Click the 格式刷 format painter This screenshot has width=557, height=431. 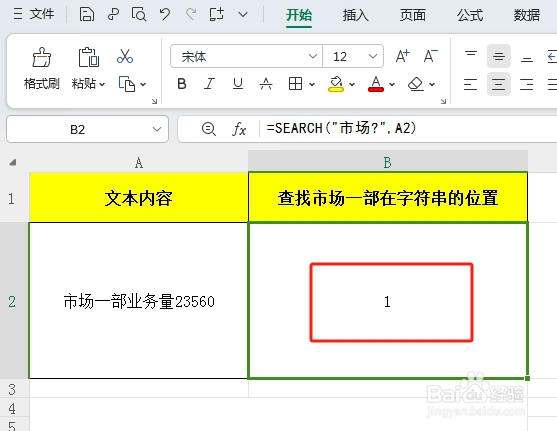click(42, 68)
